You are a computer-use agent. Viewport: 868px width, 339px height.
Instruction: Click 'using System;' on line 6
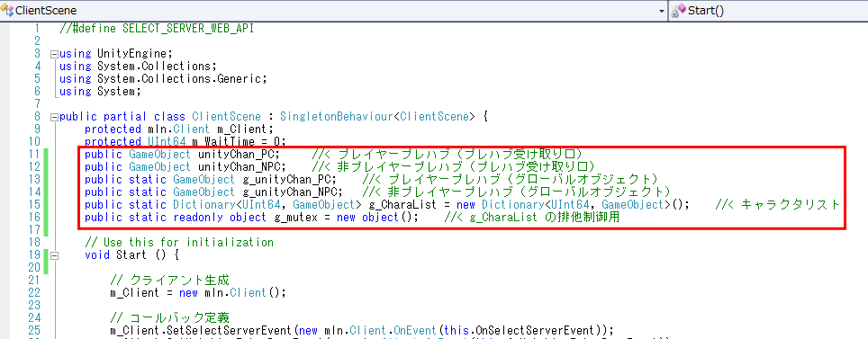pos(100,91)
